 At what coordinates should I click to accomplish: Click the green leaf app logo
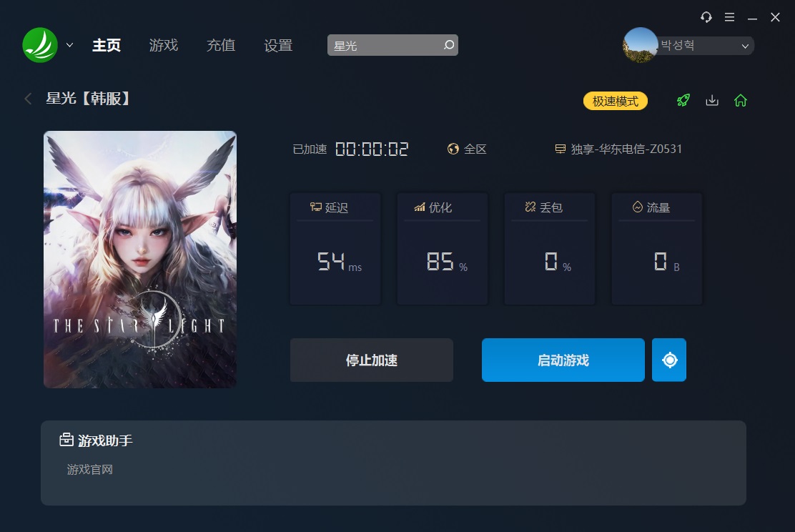click(40, 45)
